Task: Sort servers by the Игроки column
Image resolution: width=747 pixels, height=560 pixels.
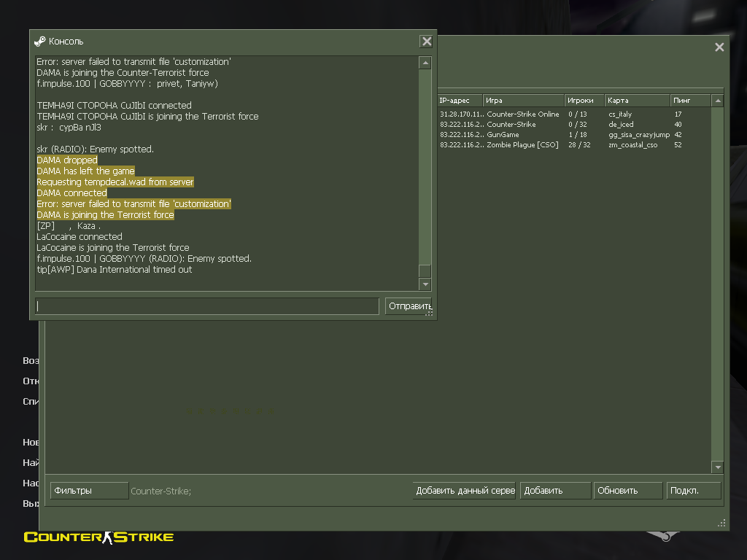Action: [x=584, y=101]
